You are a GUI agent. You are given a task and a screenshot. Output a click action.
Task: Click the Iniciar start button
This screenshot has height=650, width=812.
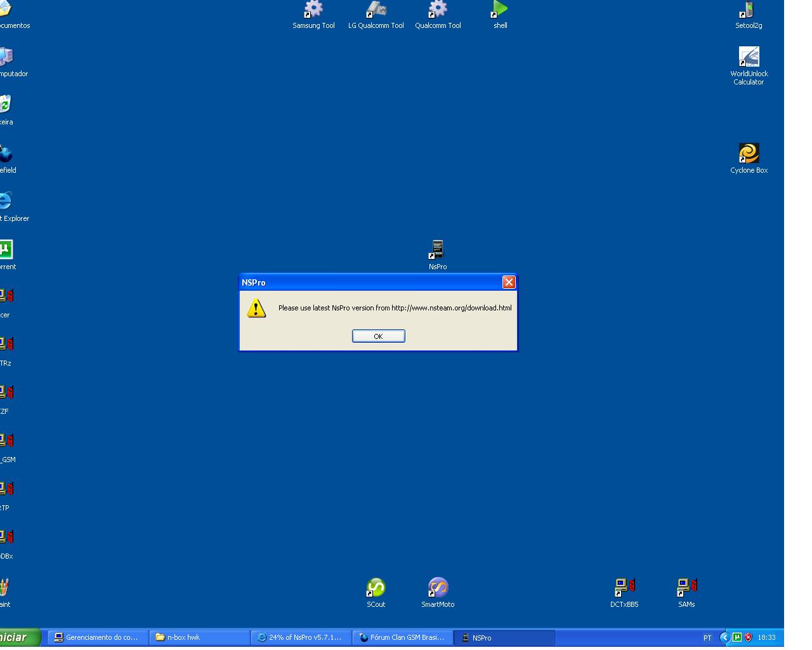[x=19, y=637]
